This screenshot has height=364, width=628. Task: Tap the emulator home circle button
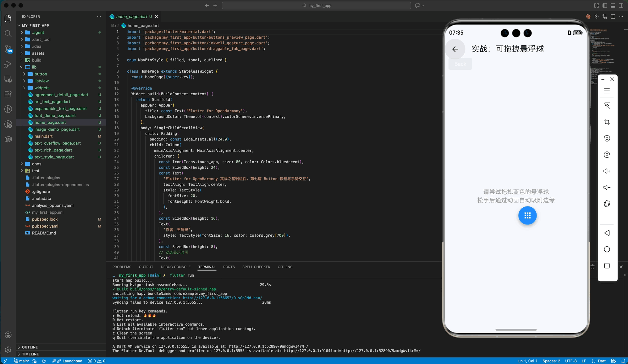pyautogui.click(x=607, y=249)
